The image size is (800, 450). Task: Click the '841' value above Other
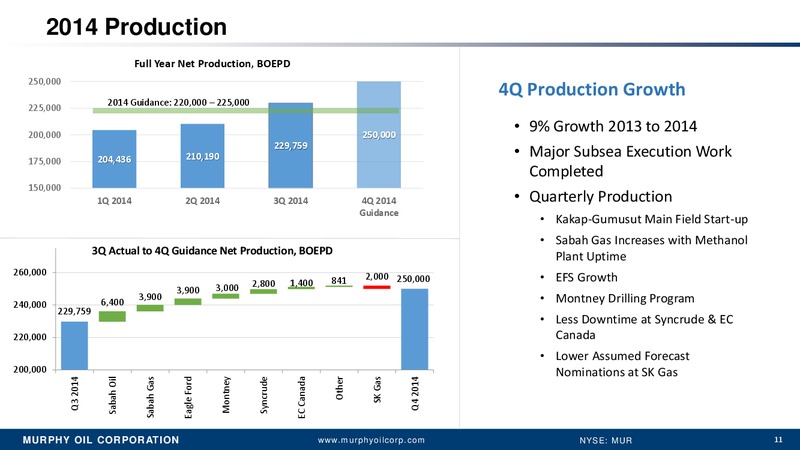coord(339,281)
